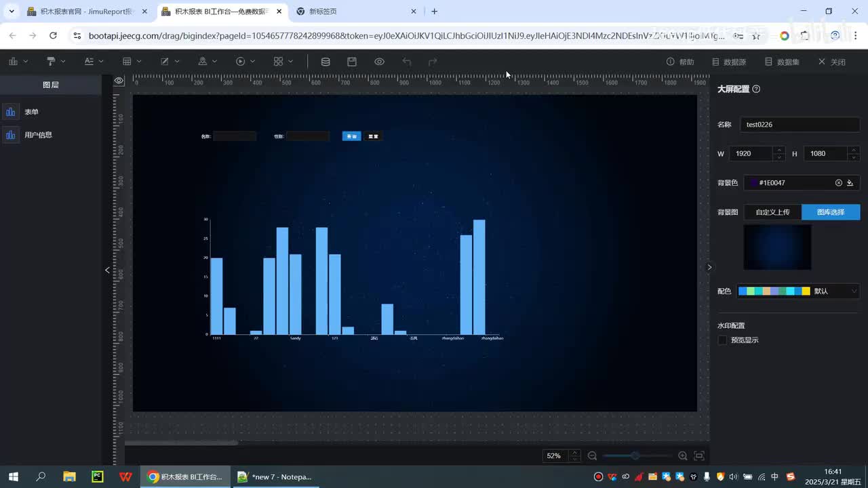868x488 pixels.
Task: Click the color fill bucket icon
Action: [850, 183]
